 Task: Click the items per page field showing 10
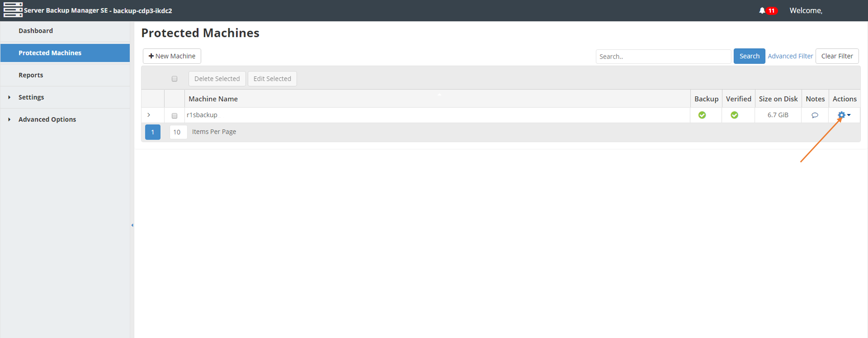click(x=178, y=132)
